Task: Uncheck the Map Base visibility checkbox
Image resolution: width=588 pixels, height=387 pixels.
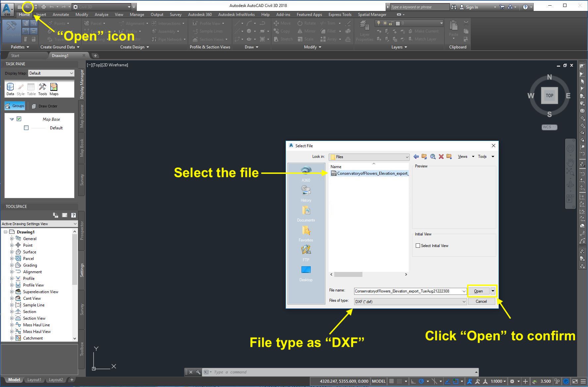Action: (x=19, y=119)
